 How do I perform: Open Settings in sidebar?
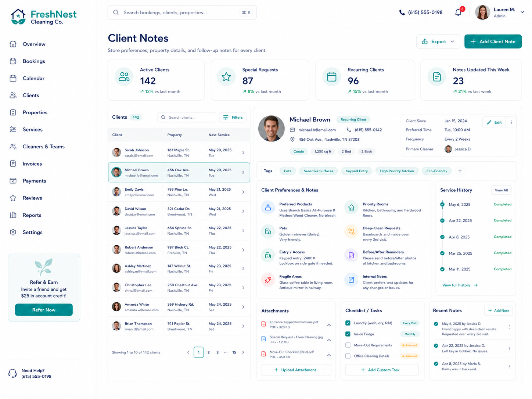pos(32,232)
